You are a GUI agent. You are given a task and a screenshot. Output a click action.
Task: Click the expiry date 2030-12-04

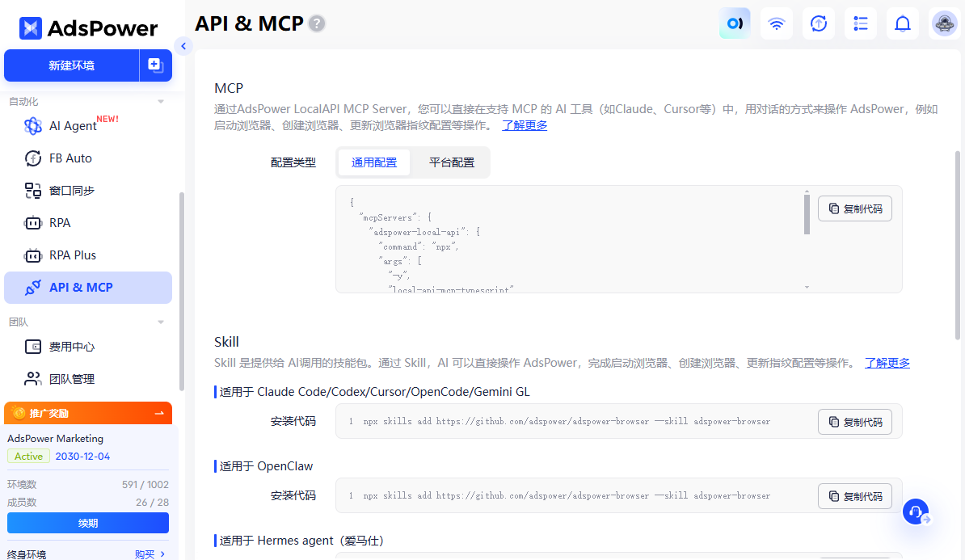coord(82,457)
